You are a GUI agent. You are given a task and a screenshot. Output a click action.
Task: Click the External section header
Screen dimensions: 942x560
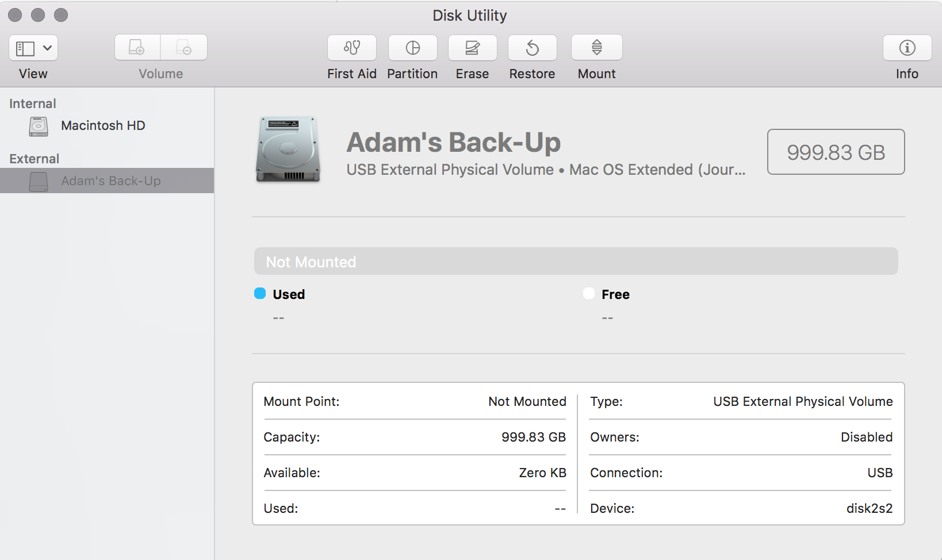[x=35, y=159]
